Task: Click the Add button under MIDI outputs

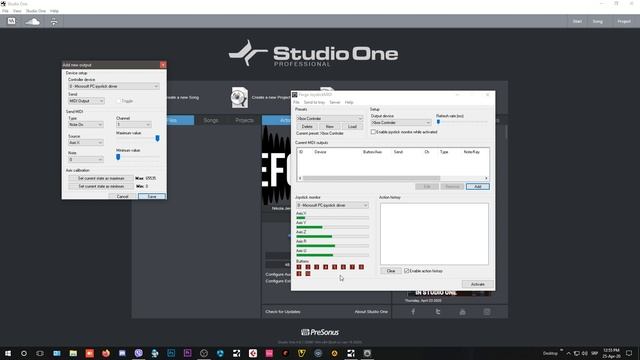Action: (x=478, y=187)
